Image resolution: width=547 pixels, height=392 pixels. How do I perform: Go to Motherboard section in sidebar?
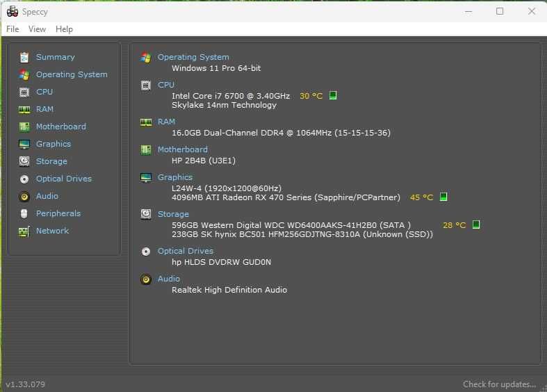click(x=61, y=126)
